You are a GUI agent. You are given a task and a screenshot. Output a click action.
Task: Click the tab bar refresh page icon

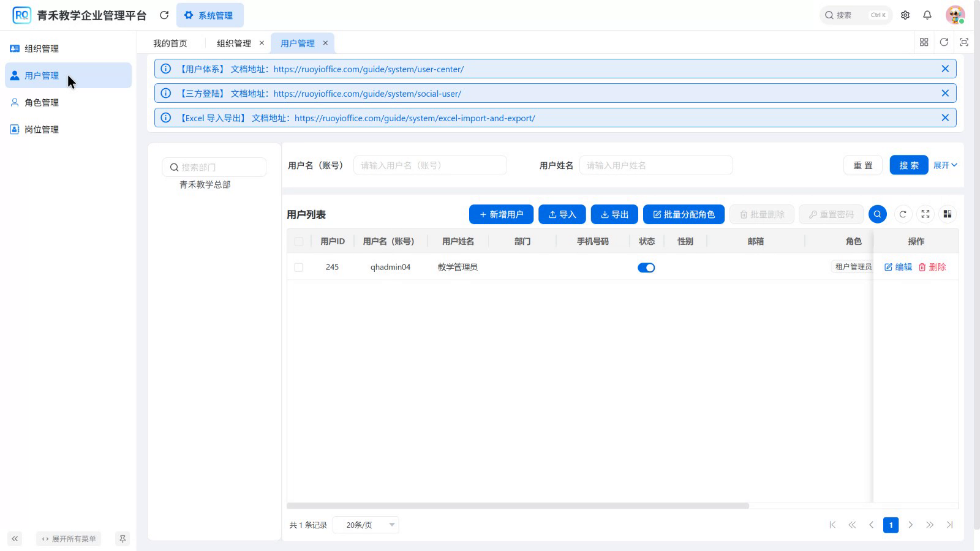point(944,42)
